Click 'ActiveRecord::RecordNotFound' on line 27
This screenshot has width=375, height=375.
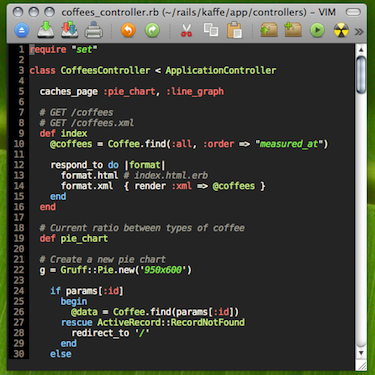pos(171,322)
